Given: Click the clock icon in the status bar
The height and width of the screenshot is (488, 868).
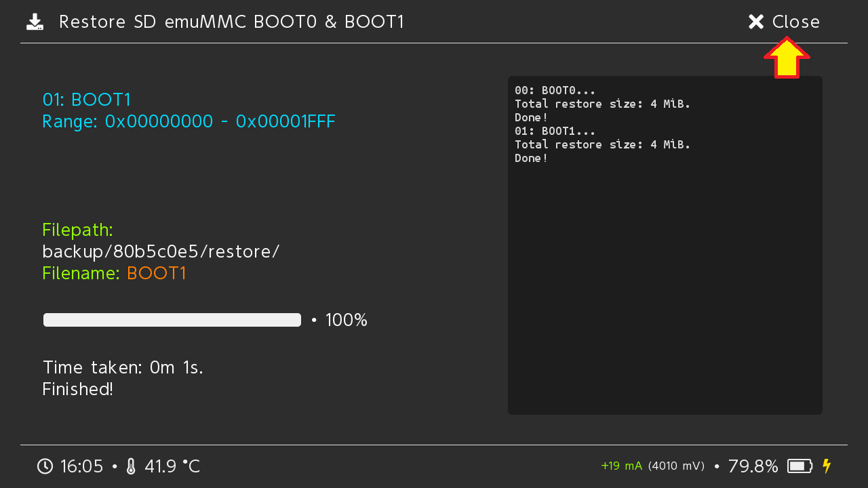Looking at the screenshot, I should click(45, 466).
